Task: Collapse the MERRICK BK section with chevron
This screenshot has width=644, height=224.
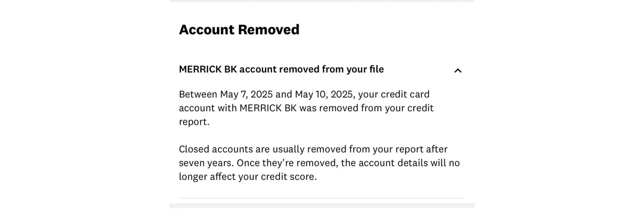Action: [458, 70]
